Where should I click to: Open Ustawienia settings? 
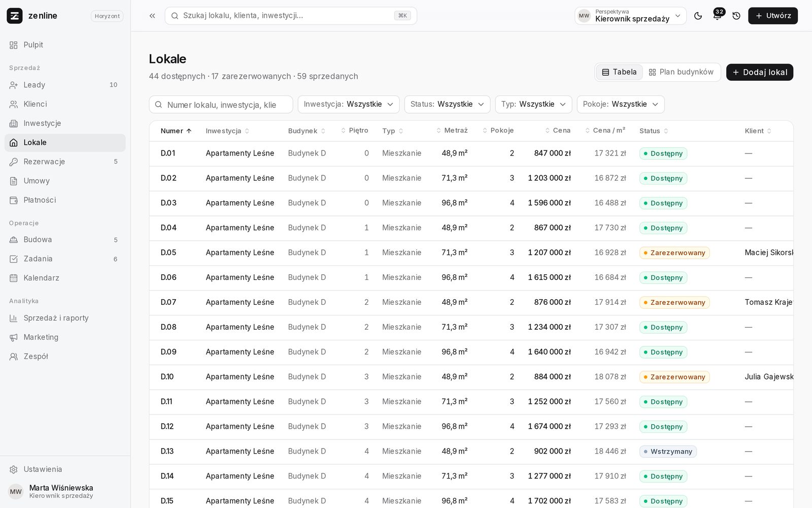65,469
